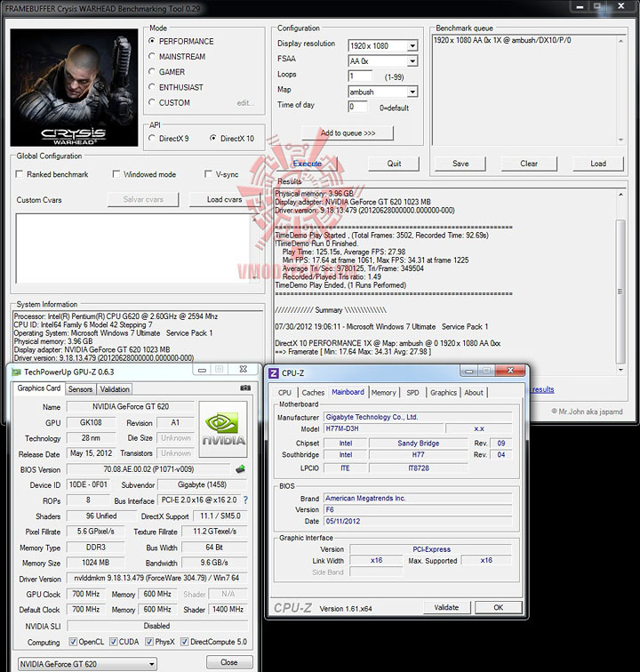
Task: Toggle PhysX checkbox in GPU-Z
Action: [149, 642]
